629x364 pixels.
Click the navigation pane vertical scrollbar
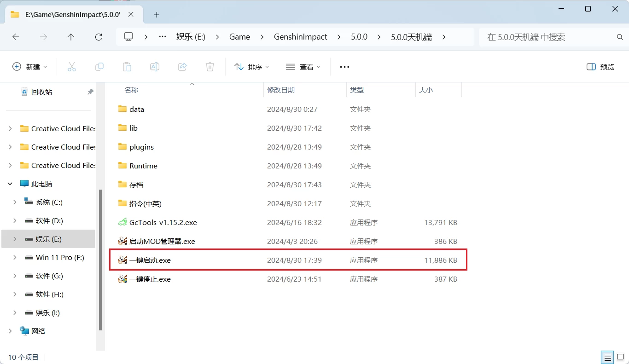click(x=100, y=260)
